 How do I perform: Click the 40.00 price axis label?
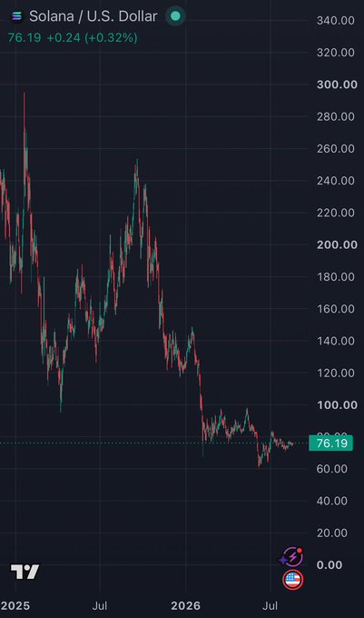pos(331,501)
